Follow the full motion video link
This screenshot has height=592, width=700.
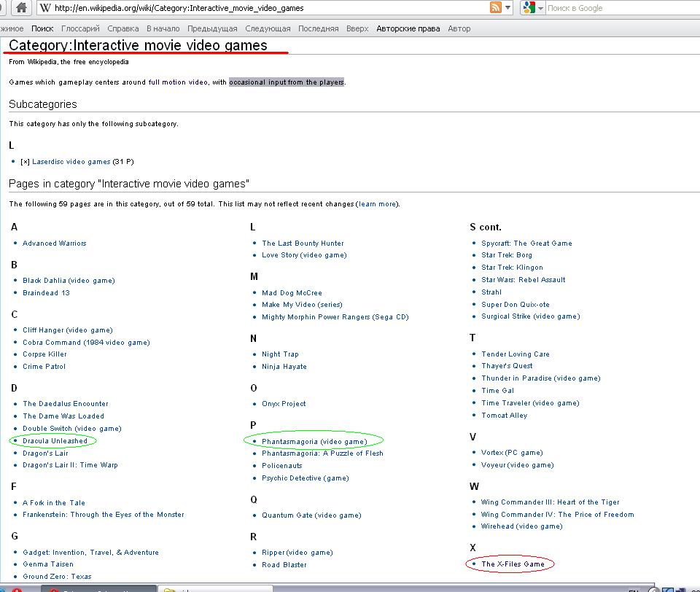click(178, 82)
